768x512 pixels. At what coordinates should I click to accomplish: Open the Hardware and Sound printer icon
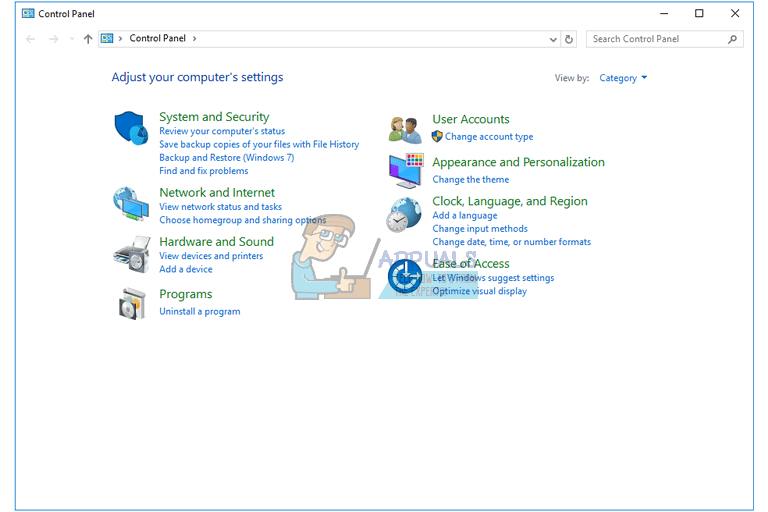[x=132, y=254]
